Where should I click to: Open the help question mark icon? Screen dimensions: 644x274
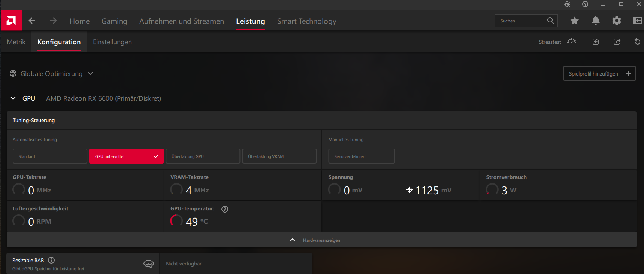point(585,4)
